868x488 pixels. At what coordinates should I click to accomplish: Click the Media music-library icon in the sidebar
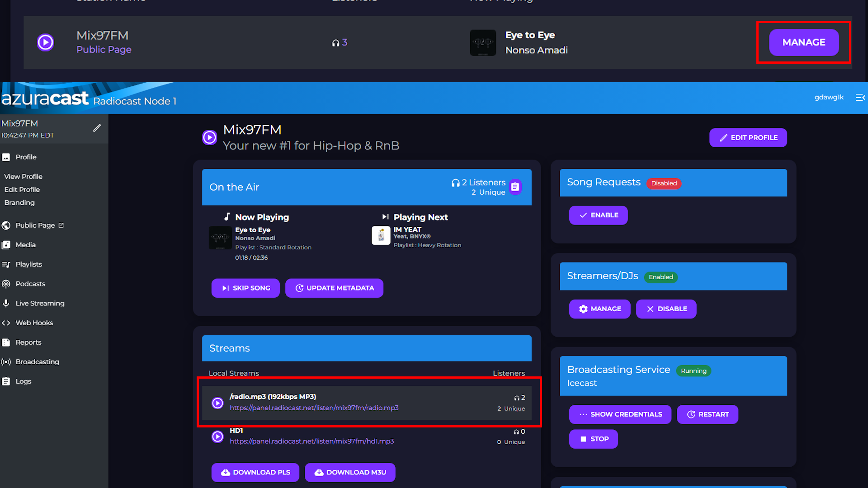[6, 245]
